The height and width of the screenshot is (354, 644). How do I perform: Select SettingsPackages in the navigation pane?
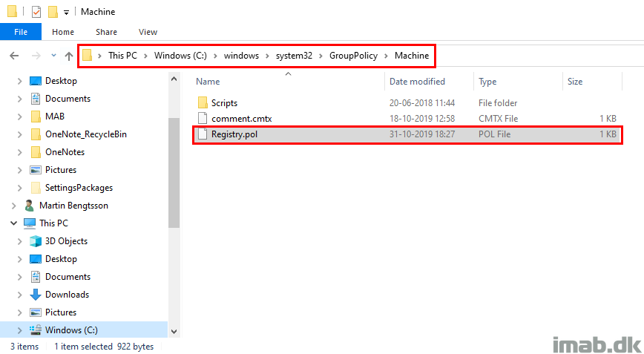pos(79,188)
